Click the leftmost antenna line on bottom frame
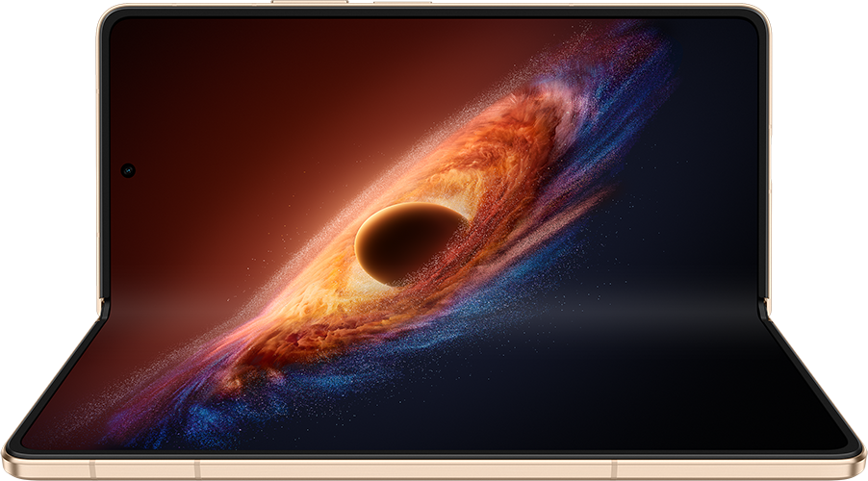The width and height of the screenshot is (868, 481). 91,469
